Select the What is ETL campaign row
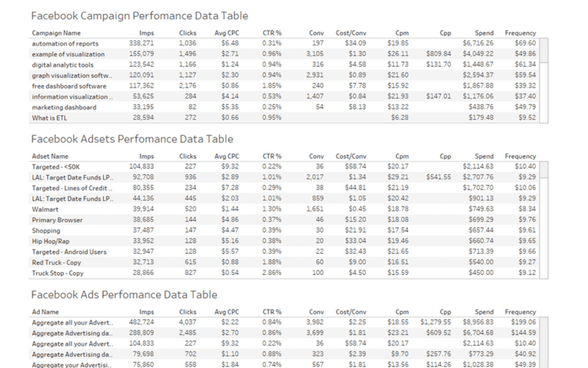This screenshot has width=588, height=368. click(45, 117)
